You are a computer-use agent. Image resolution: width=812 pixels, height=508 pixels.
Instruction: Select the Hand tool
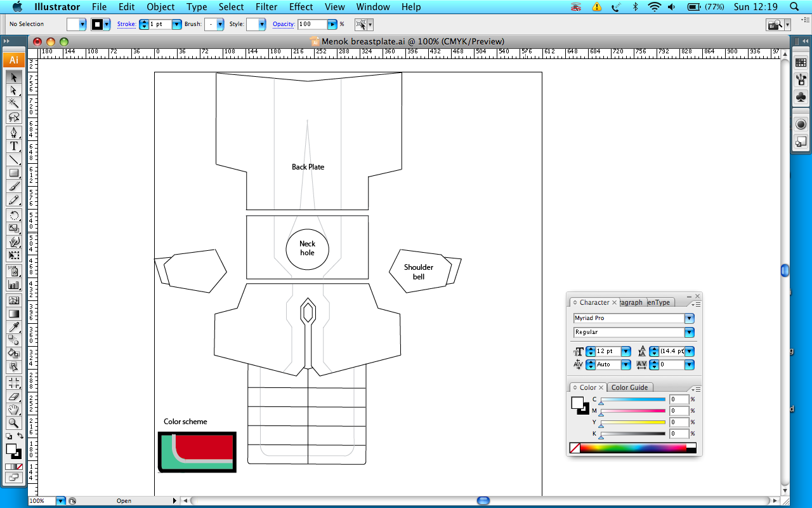click(x=14, y=410)
